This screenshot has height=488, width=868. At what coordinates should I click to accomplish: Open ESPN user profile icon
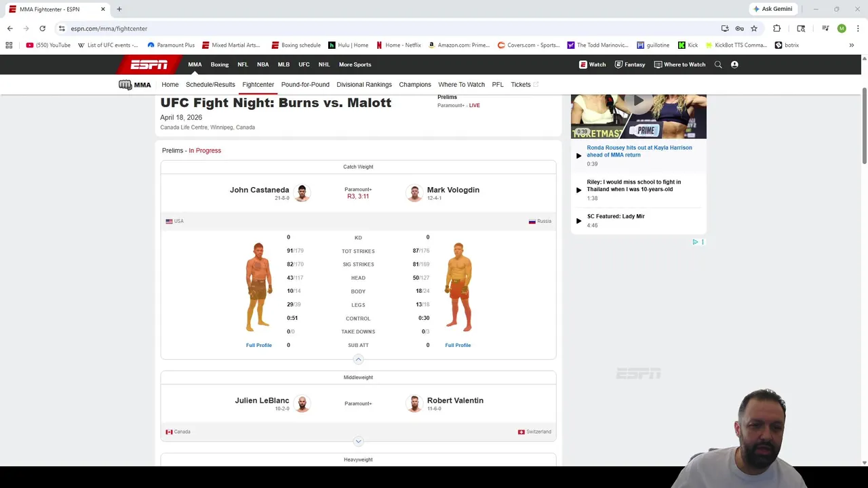pos(734,64)
